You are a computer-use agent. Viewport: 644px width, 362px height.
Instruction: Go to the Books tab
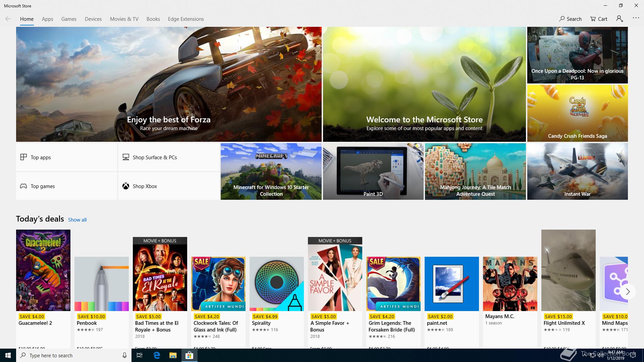click(153, 19)
